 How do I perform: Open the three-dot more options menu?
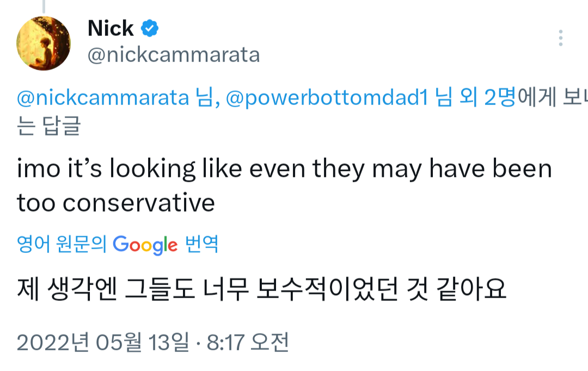pos(561,38)
